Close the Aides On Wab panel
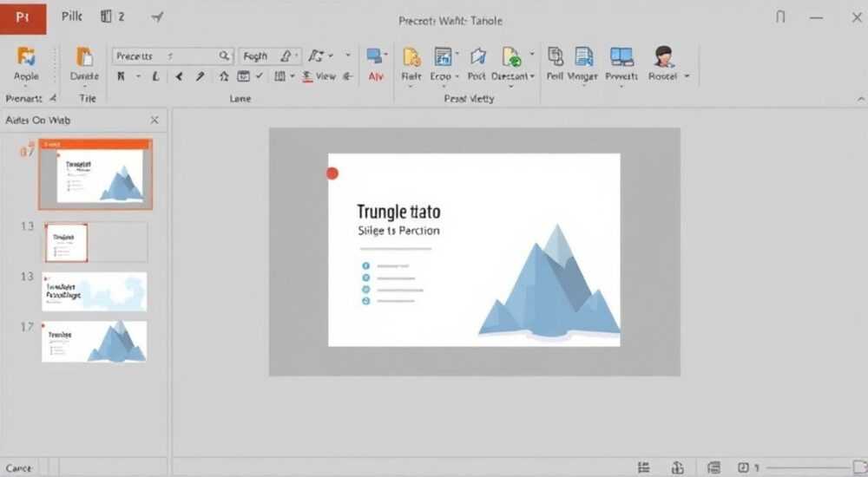 point(155,120)
